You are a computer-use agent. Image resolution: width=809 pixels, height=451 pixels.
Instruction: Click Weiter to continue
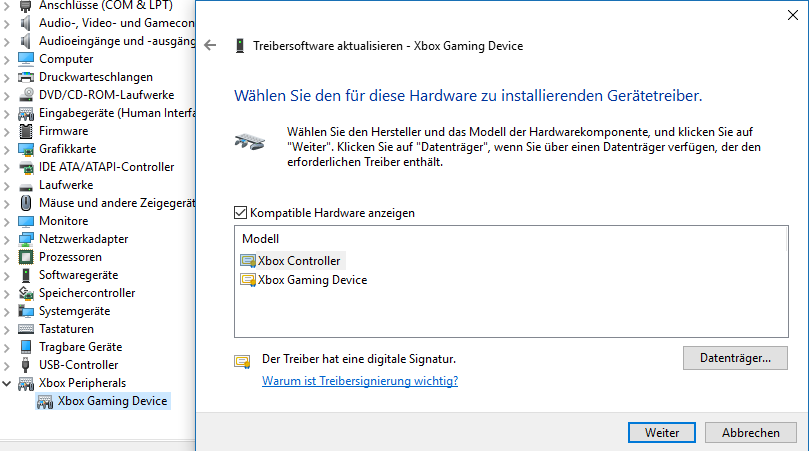click(x=661, y=432)
